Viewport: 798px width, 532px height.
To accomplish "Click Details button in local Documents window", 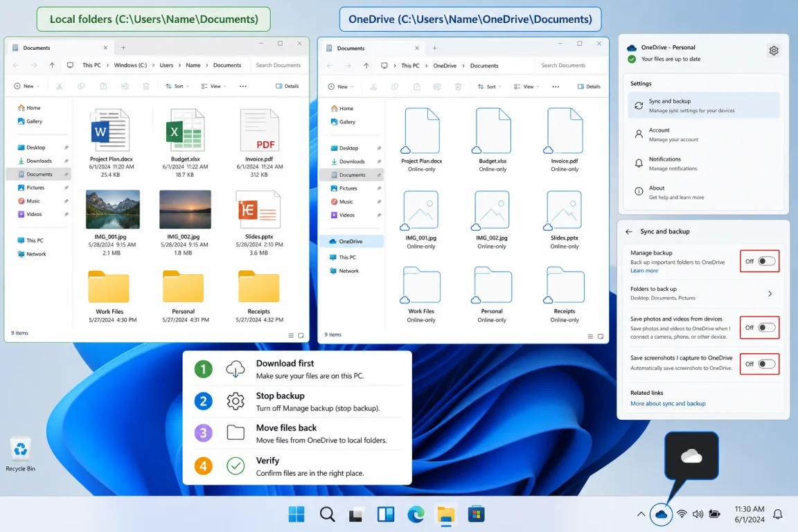I will (287, 86).
